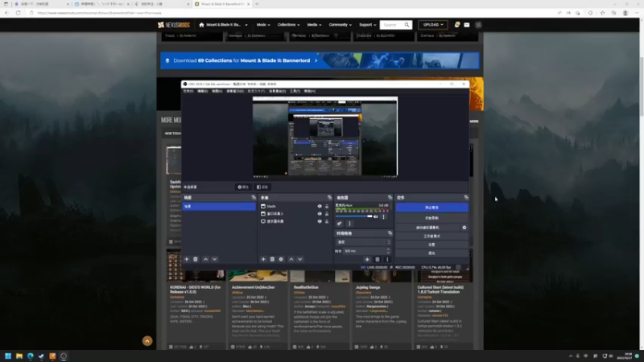Click the orange scroll-to-top button
This screenshot has height=362, width=644.
(147, 340)
